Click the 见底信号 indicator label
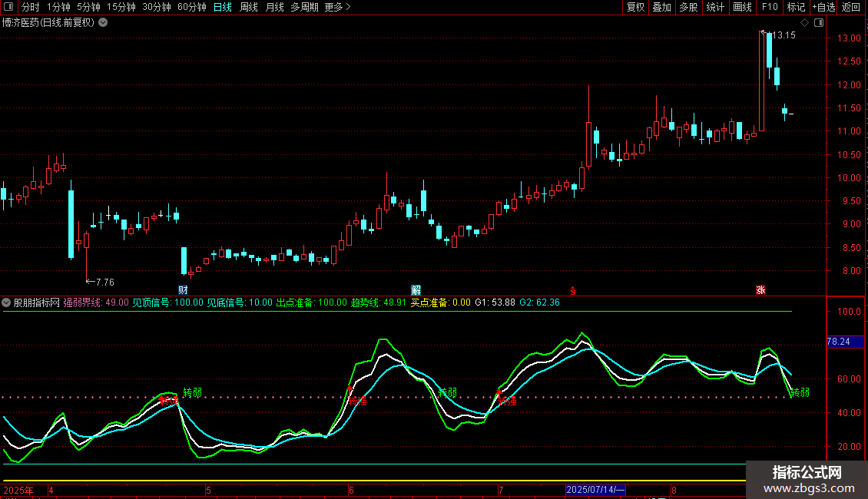Screen dimensions: 868x499 pos(240,302)
